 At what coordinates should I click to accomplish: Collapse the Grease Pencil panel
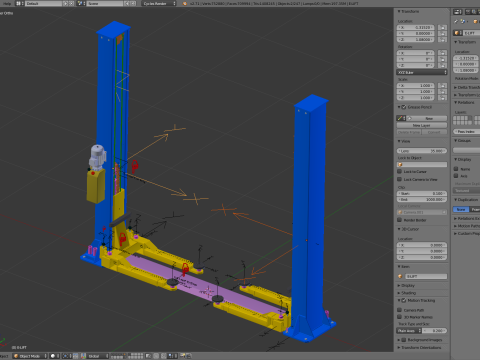click(x=399, y=107)
